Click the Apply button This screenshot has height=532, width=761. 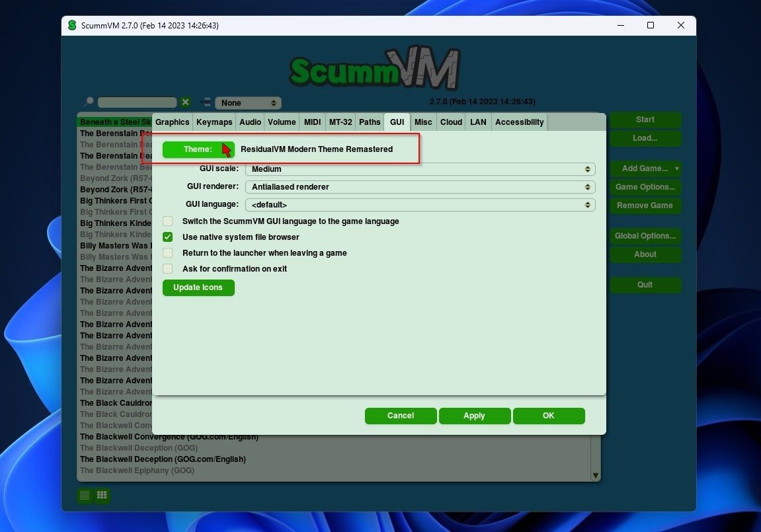pos(474,416)
